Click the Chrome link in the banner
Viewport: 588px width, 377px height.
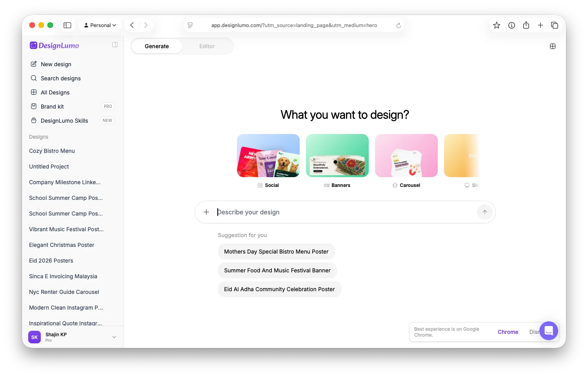pos(508,332)
